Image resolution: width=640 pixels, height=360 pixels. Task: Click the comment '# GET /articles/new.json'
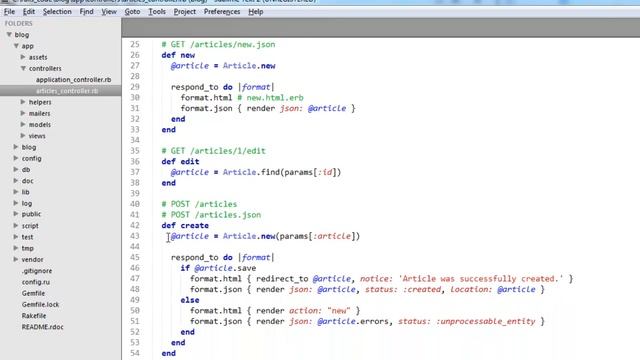coord(218,44)
